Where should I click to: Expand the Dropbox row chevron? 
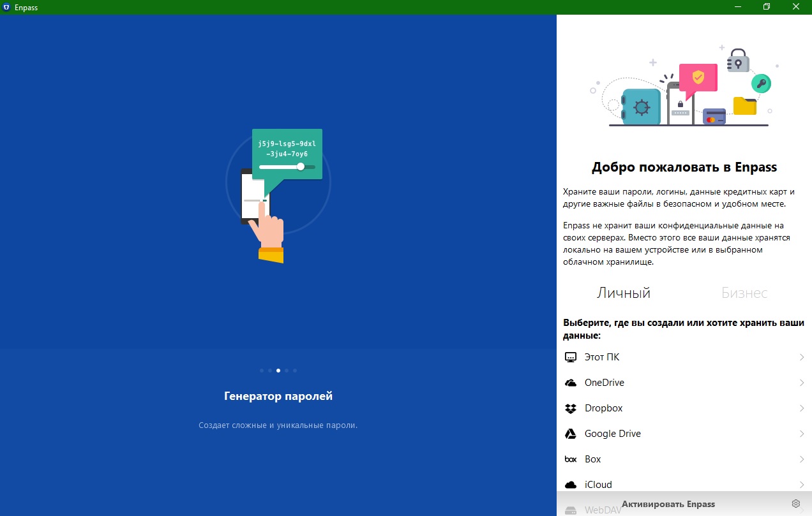[802, 408]
